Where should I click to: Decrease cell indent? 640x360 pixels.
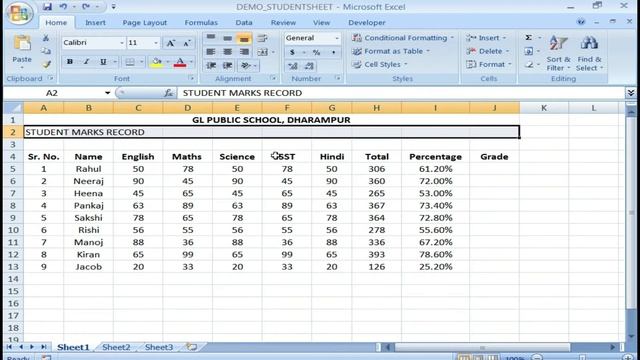tap(211, 65)
